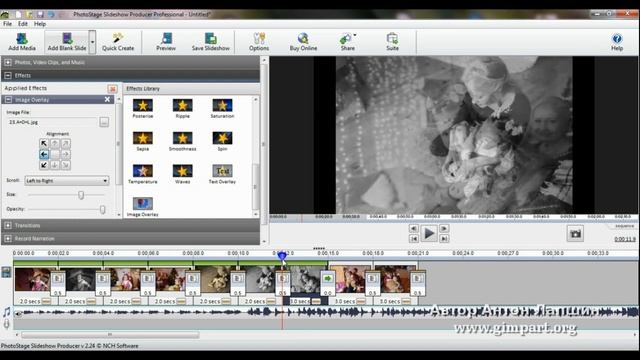Open the Options dialog
The width and height of the screenshot is (640, 360).
point(259,42)
